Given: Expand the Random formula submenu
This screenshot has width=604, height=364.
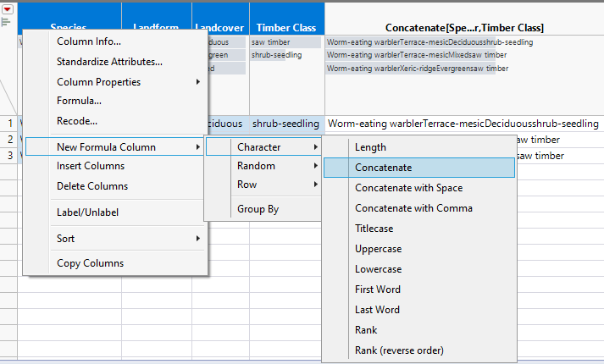Looking at the screenshot, I should 256,166.
